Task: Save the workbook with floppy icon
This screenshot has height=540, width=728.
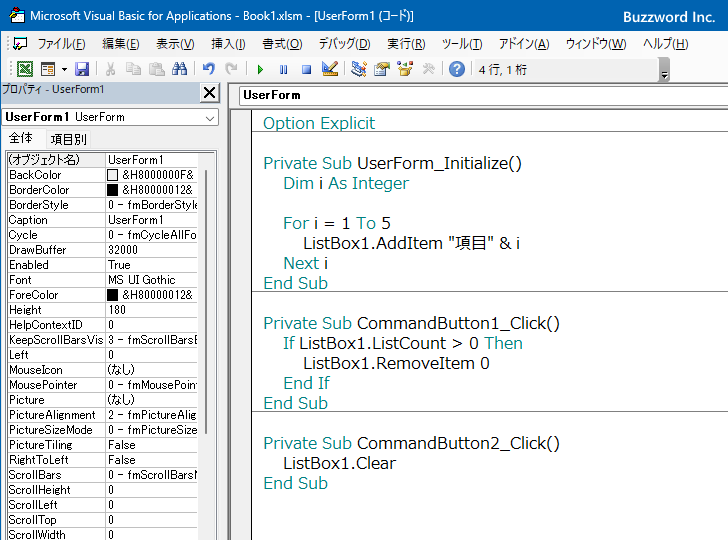Action: [x=82, y=70]
